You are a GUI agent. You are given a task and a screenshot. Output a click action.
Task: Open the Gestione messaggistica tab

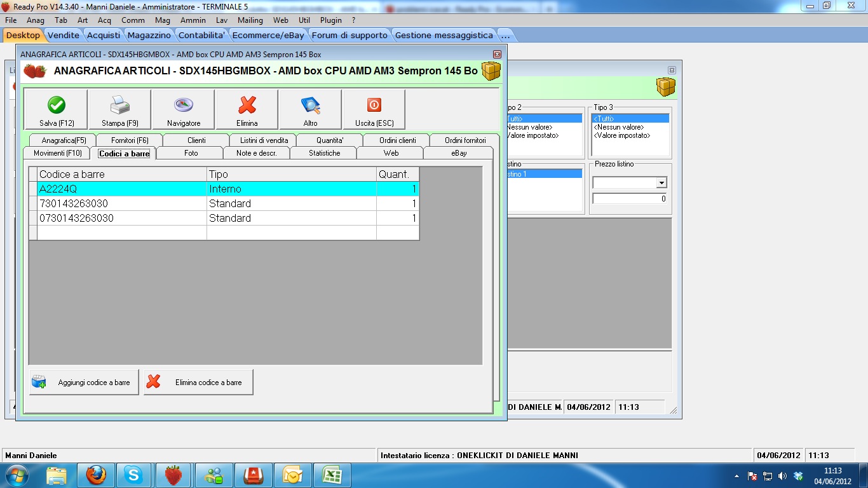coord(444,35)
